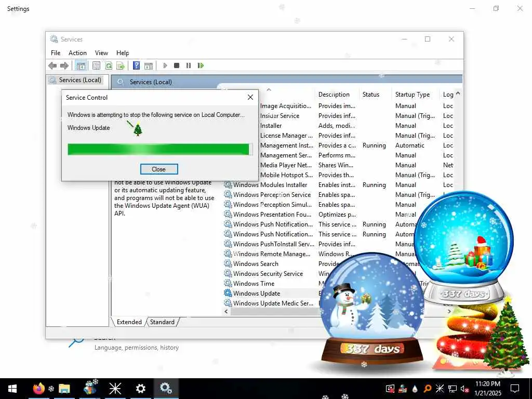Click the Start Service play icon

(x=165, y=65)
